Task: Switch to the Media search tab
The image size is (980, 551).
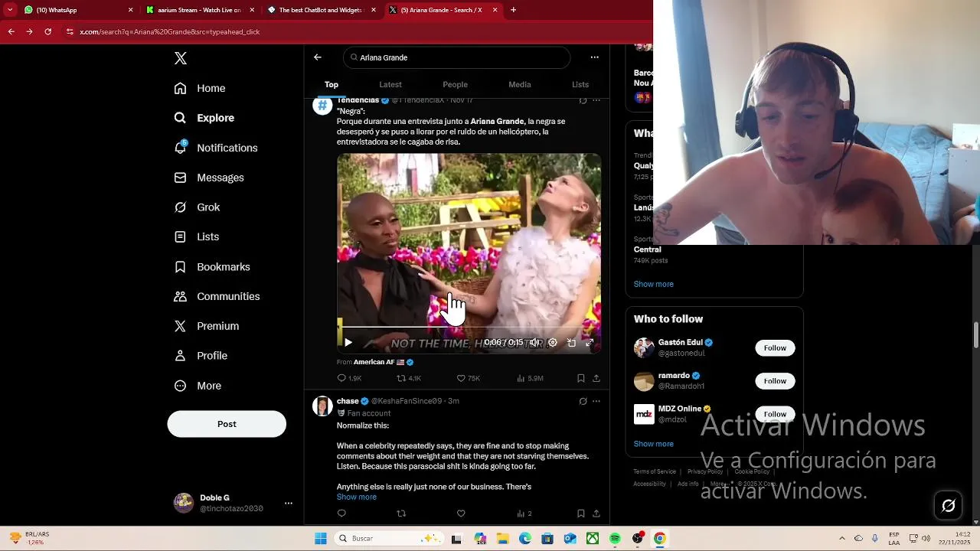Action: tap(520, 84)
